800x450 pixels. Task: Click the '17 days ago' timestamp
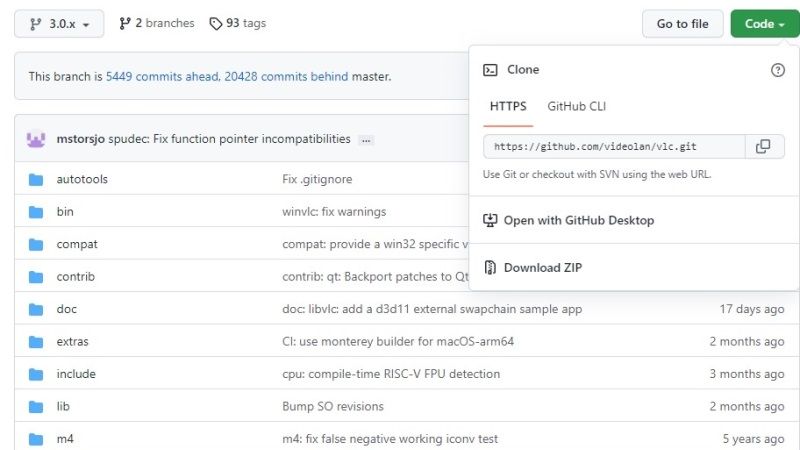coord(752,309)
